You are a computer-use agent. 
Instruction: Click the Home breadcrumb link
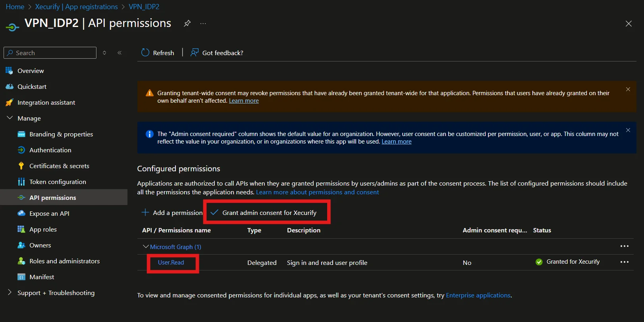pyautogui.click(x=15, y=7)
